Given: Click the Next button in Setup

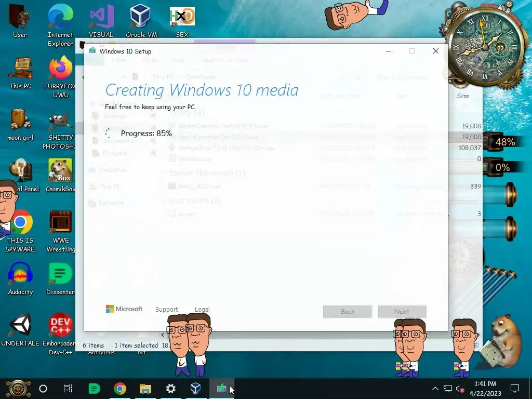Looking at the screenshot, I should [x=402, y=312].
